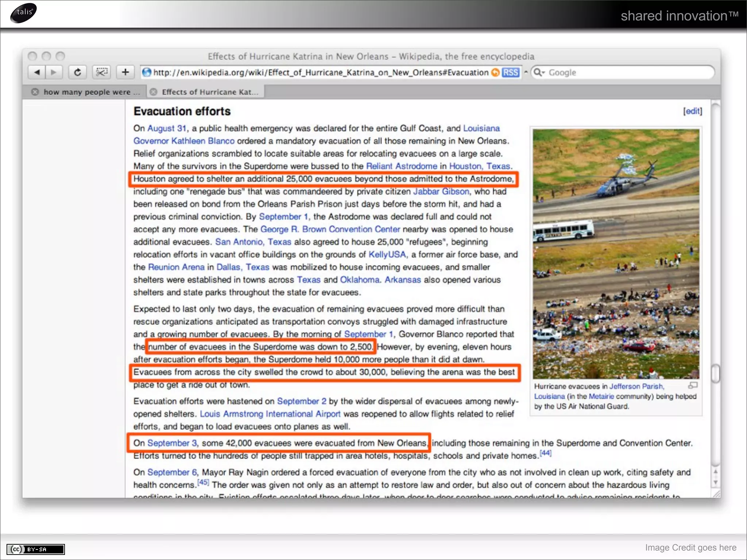The image size is (747, 560).
Task: Close the 'Effects of Hurricane Kat...' tab
Action: [x=154, y=92]
